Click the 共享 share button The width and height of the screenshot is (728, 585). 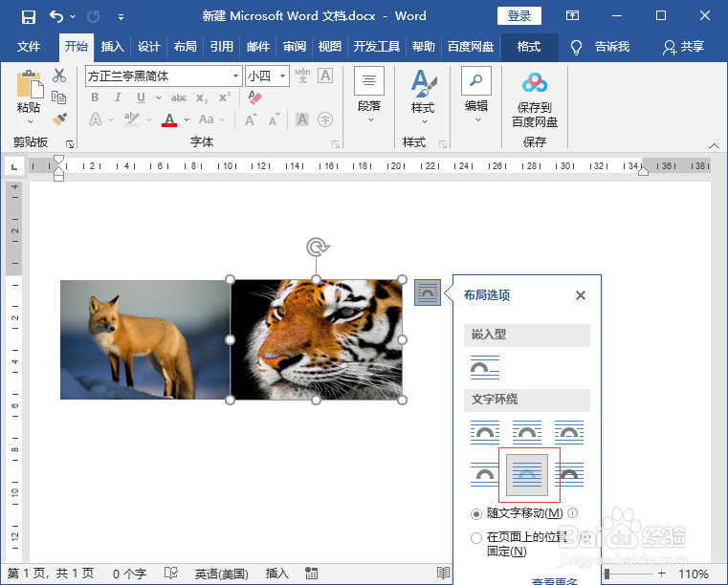pyautogui.click(x=684, y=47)
